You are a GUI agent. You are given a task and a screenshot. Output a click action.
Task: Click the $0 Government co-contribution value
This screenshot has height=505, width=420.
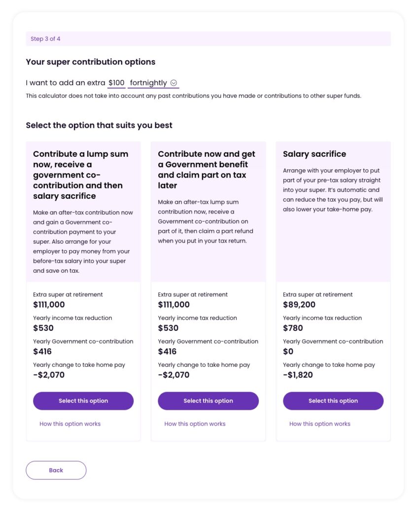click(288, 352)
